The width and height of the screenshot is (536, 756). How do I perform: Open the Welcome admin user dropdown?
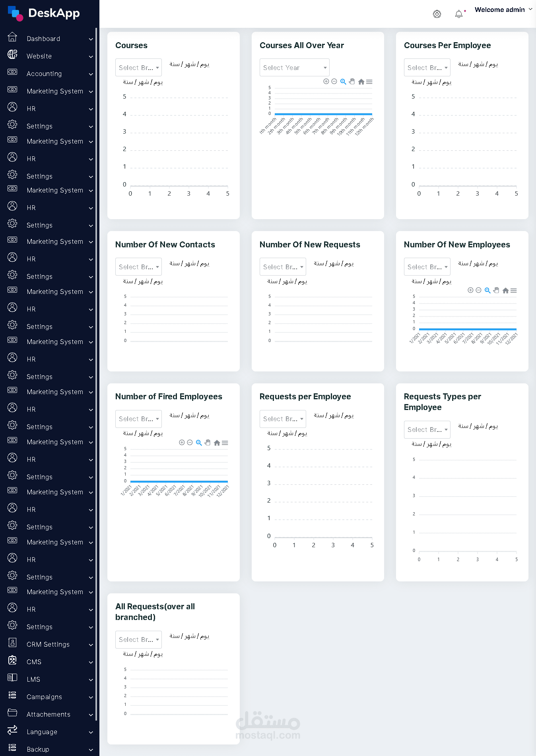[503, 10]
